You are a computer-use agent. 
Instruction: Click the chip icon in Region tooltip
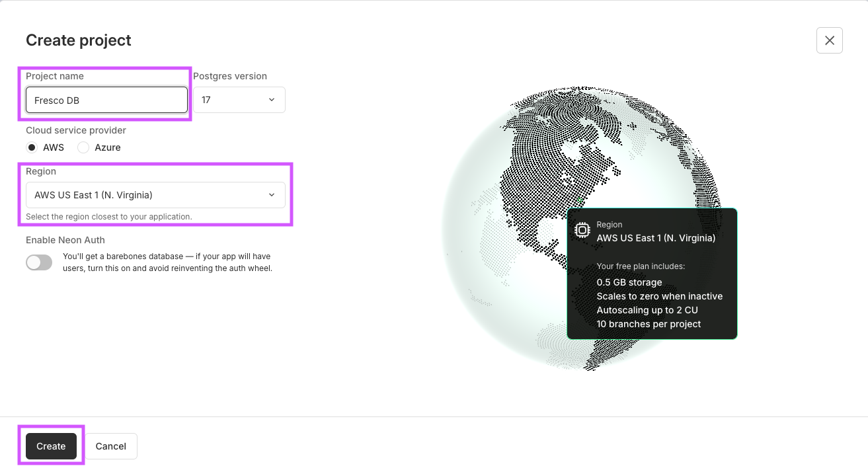tap(582, 230)
